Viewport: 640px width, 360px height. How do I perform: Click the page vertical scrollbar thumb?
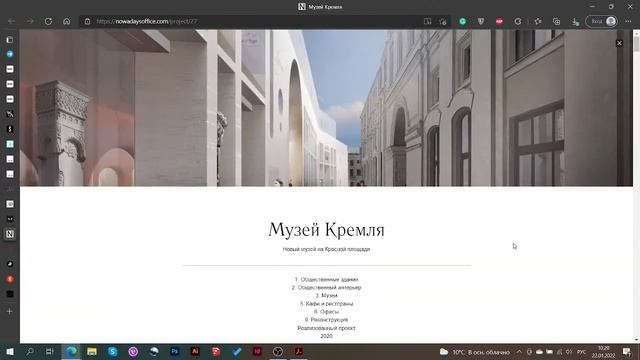(636, 44)
